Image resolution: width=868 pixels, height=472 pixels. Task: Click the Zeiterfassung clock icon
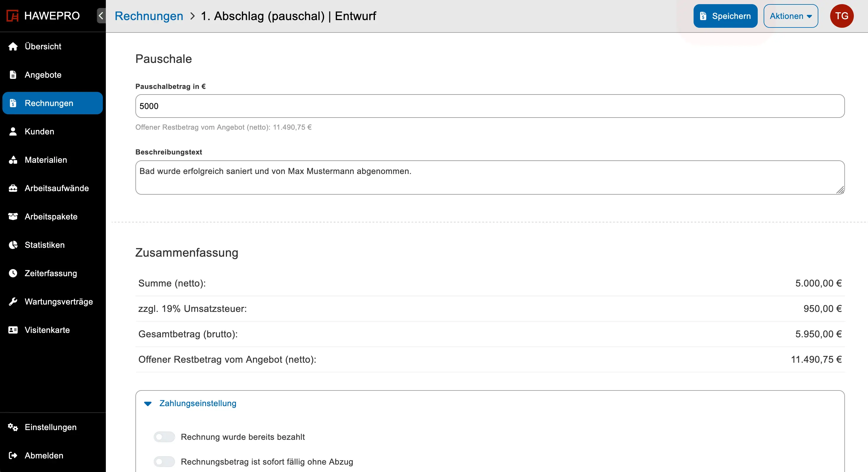pyautogui.click(x=13, y=273)
